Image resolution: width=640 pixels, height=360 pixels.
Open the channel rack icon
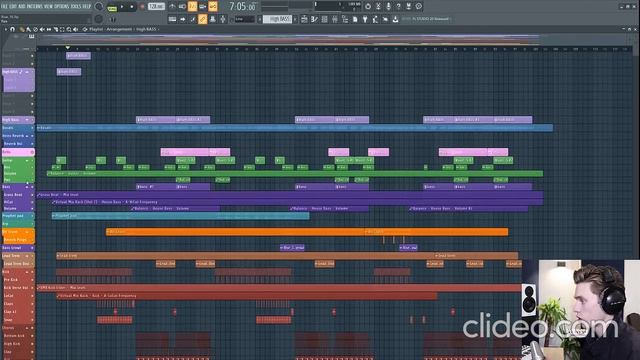pyautogui.click(x=324, y=19)
